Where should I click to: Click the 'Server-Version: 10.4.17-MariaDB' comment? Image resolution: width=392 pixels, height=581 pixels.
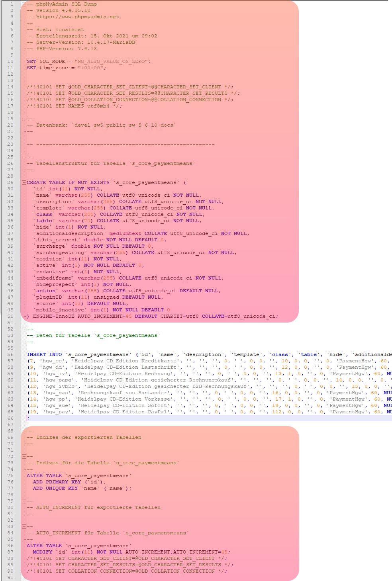click(x=81, y=42)
